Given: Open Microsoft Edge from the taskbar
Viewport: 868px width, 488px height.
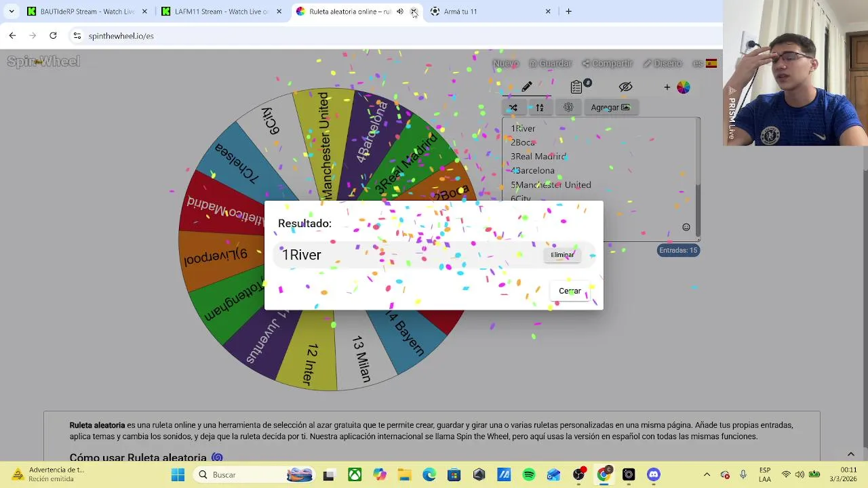Looking at the screenshot, I should click(429, 474).
